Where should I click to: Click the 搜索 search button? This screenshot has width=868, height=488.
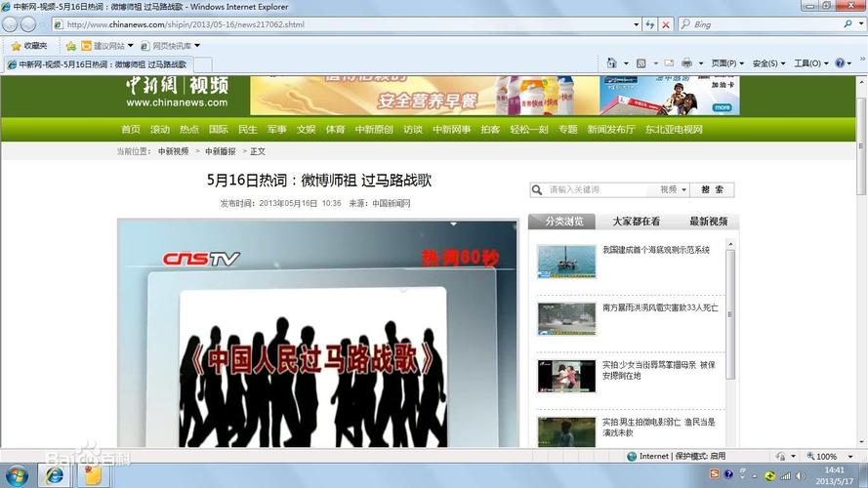712,189
